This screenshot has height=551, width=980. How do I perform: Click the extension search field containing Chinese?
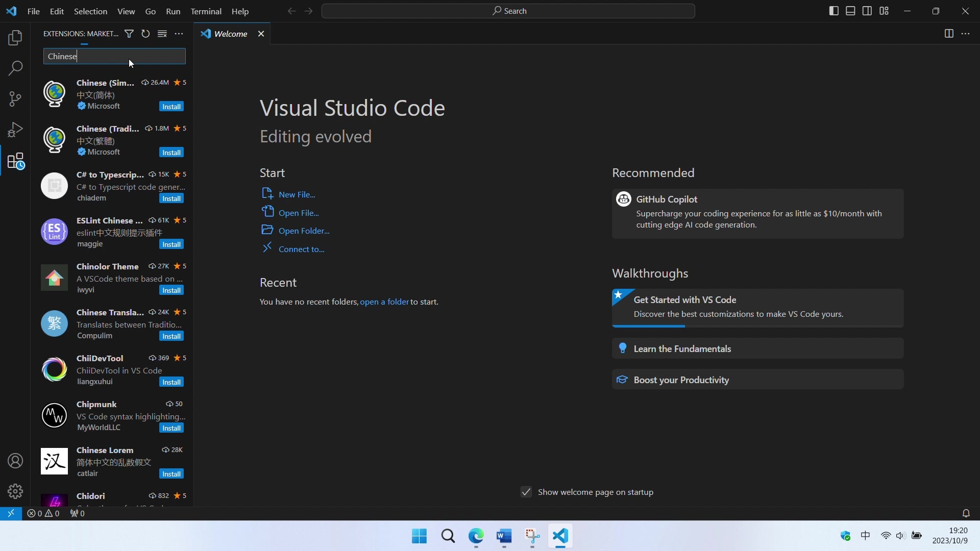click(x=114, y=56)
